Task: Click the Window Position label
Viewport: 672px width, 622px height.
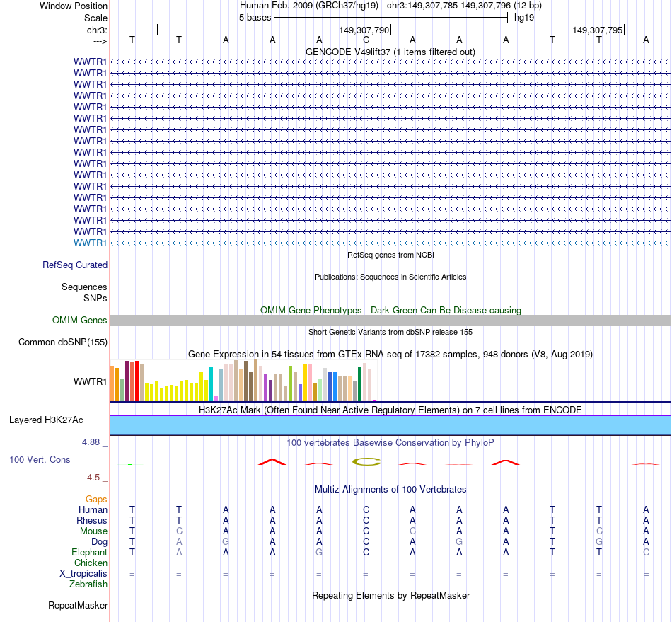Action: point(74,6)
